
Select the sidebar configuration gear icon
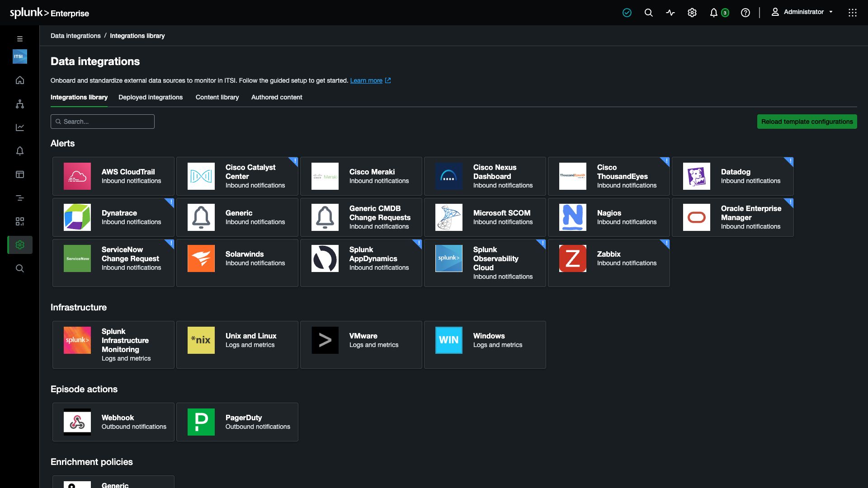[x=19, y=245]
